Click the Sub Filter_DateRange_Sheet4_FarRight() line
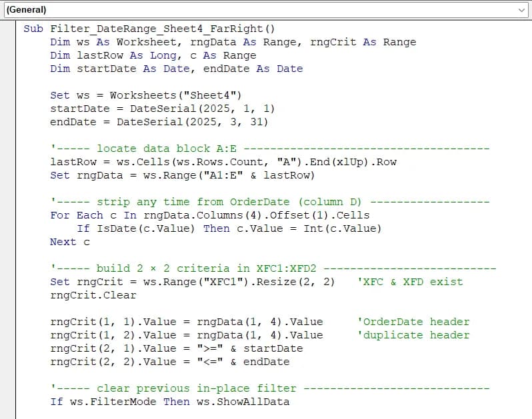 149,29
